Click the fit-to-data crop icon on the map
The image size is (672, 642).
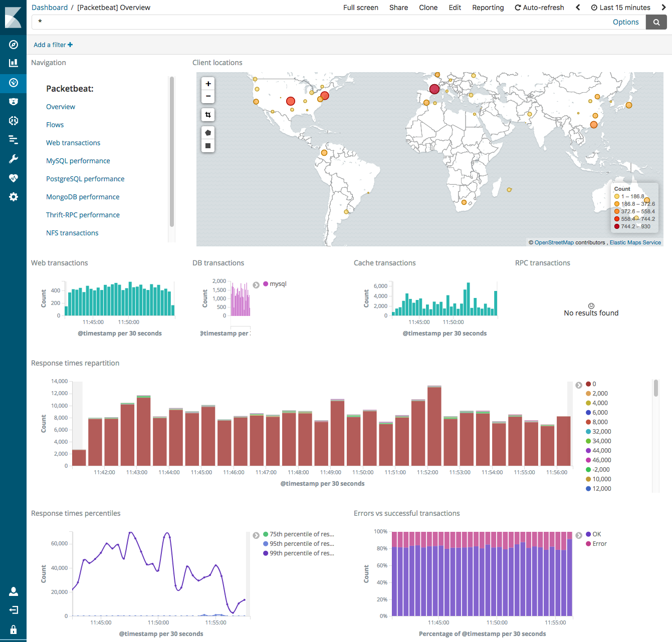coord(208,115)
